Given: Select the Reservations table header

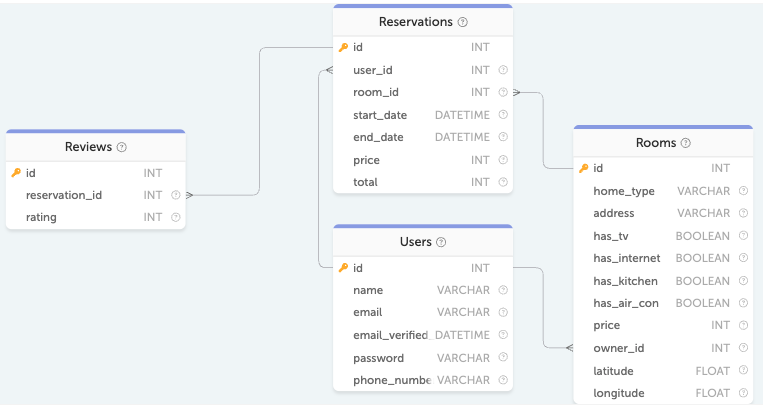Looking at the screenshot, I should [416, 22].
